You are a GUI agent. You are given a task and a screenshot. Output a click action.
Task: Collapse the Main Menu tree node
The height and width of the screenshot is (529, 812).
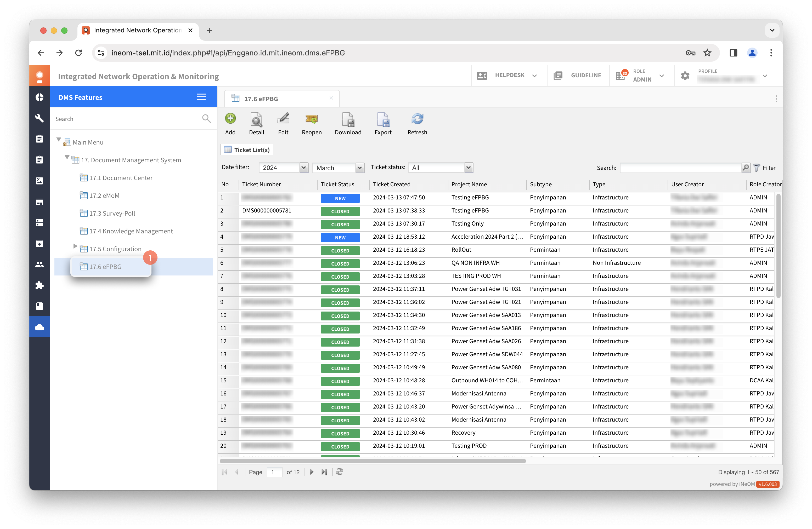(59, 140)
